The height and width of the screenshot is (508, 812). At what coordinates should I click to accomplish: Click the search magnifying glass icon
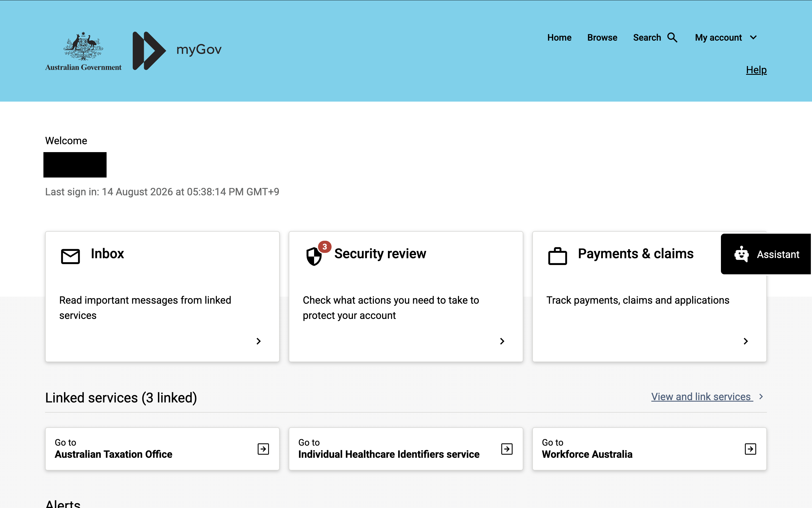tap(672, 37)
